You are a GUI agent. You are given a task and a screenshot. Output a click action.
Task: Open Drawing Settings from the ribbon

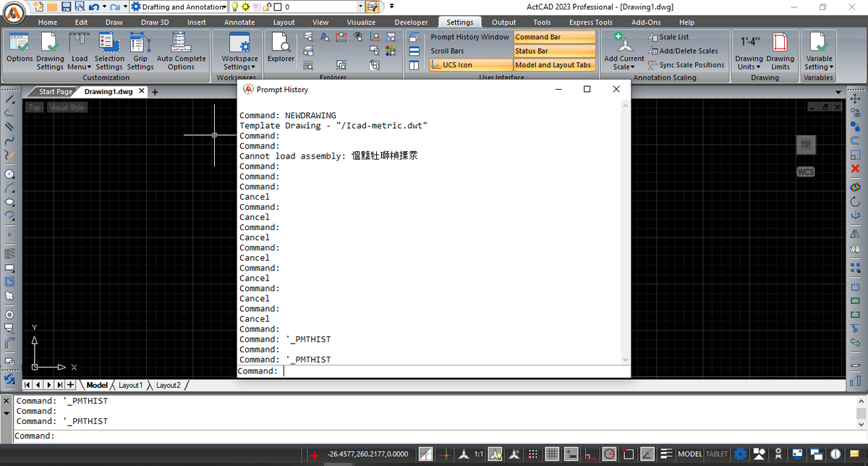point(50,51)
